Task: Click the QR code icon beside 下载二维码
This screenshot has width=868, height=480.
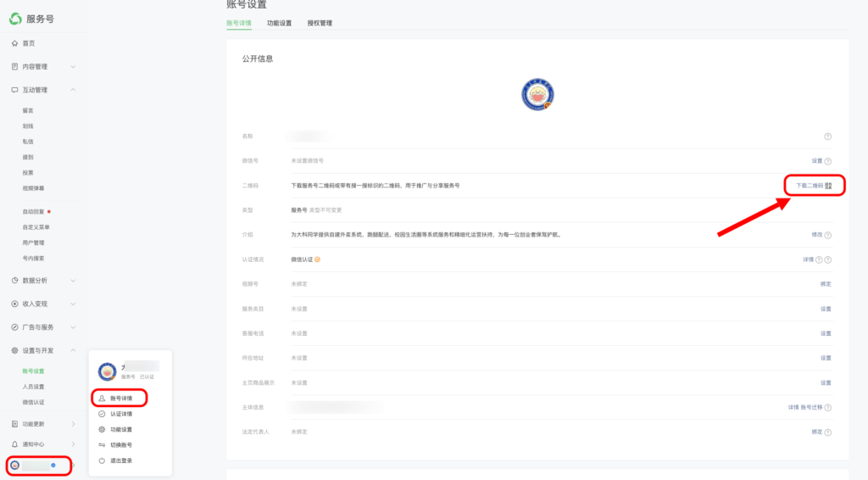Action: [828, 186]
